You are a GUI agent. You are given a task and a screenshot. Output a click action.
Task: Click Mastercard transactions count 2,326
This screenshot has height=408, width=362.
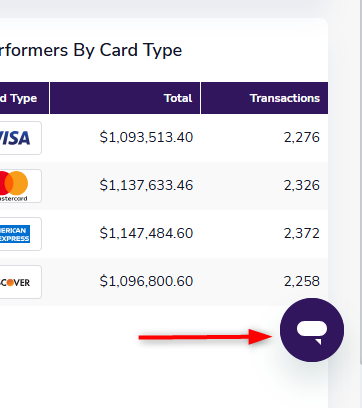pyautogui.click(x=302, y=185)
